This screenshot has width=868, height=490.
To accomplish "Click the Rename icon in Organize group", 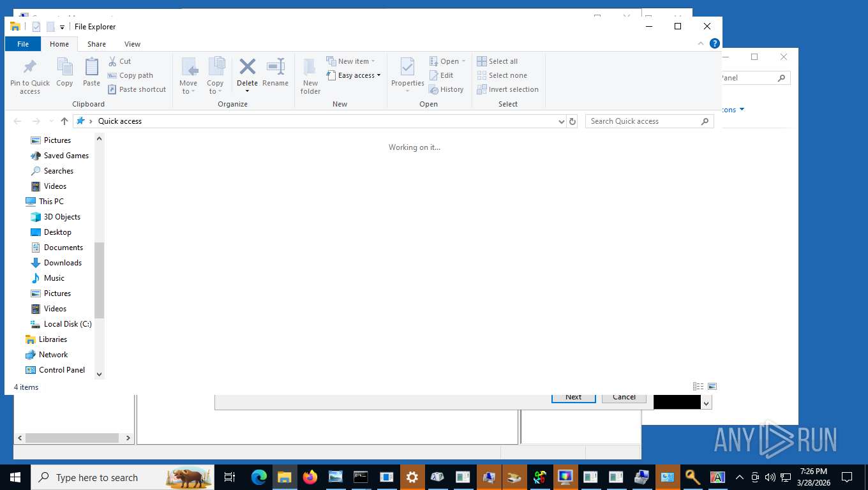I will 276,66.
